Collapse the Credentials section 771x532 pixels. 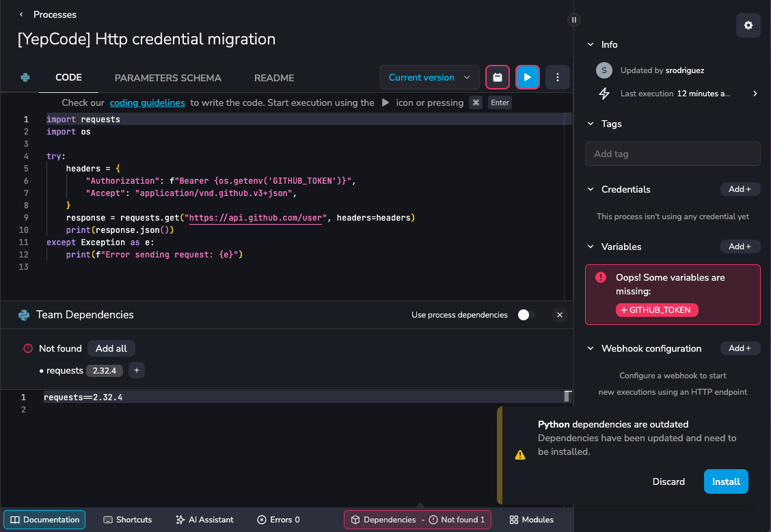pos(590,189)
